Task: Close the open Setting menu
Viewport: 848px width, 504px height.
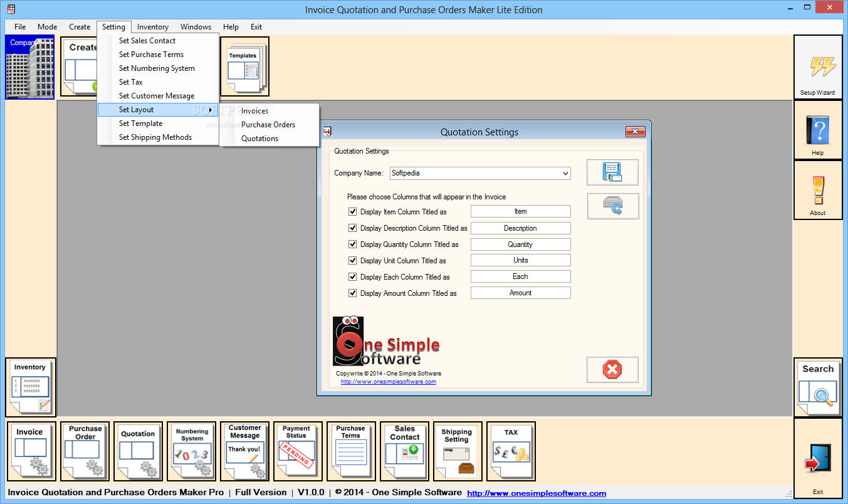Action: click(114, 27)
